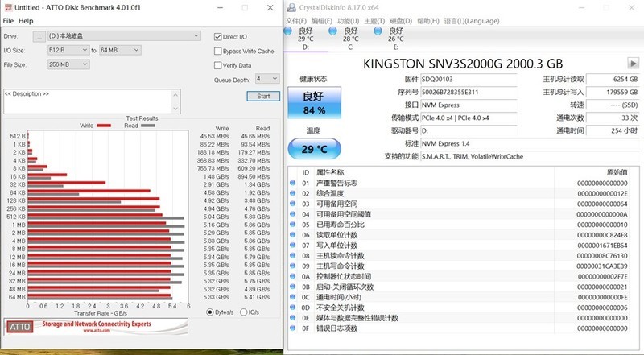Click the 属性名称 column header
This screenshot has width=644, height=355.
330,172
